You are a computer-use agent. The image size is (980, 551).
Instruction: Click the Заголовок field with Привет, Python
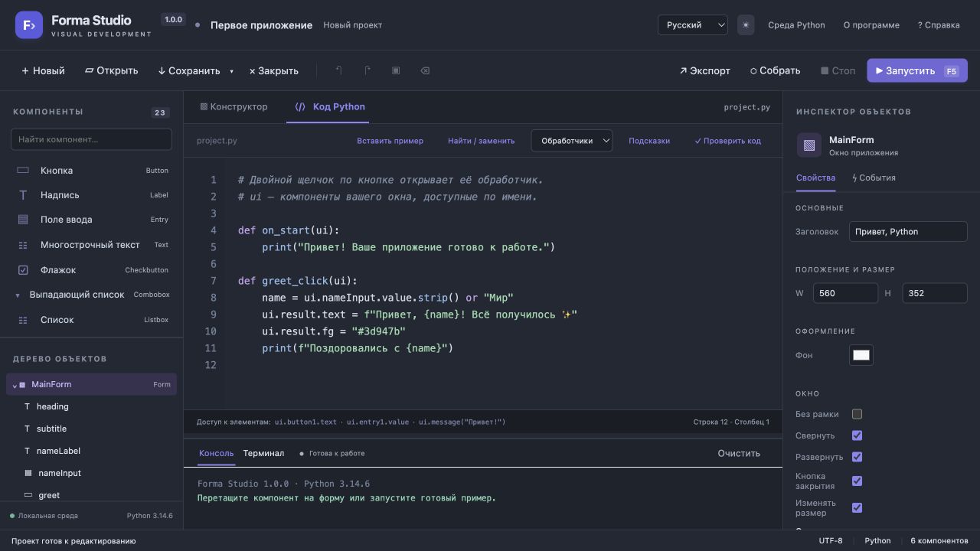tap(908, 231)
